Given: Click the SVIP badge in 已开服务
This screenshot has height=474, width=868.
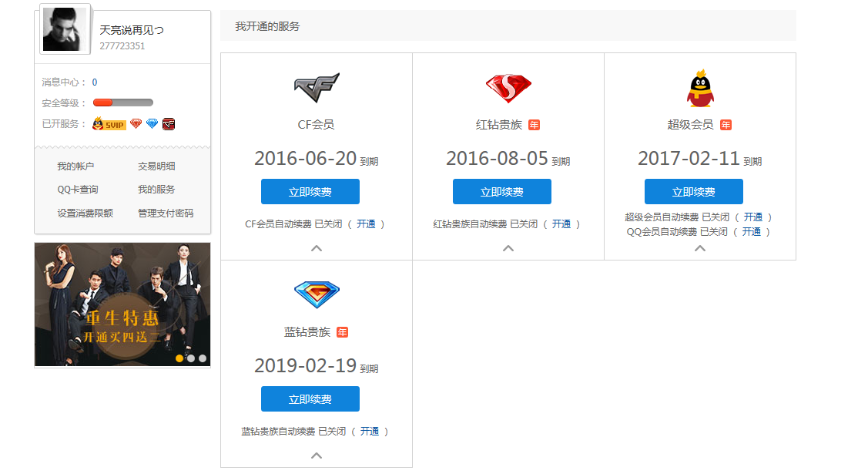Looking at the screenshot, I should pos(109,123).
